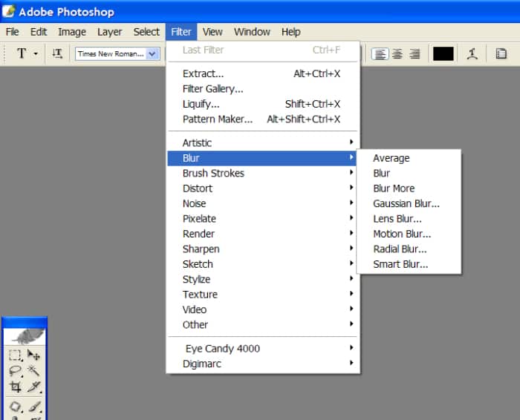Open the Create Warped Text dialog
520x420 pixels.
click(472, 53)
